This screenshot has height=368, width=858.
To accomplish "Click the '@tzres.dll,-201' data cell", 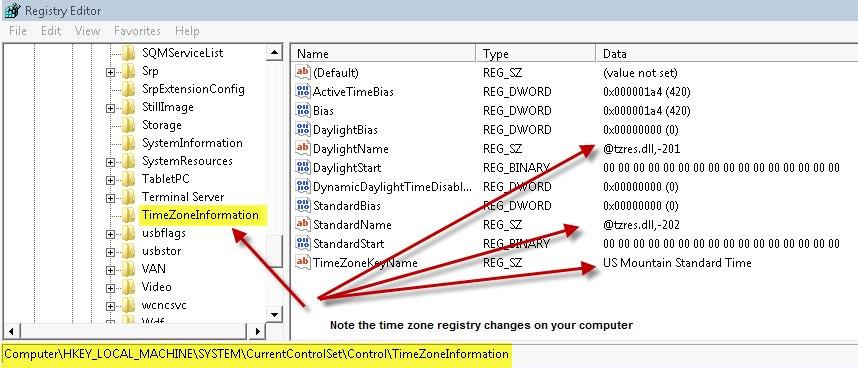I will [x=641, y=148].
